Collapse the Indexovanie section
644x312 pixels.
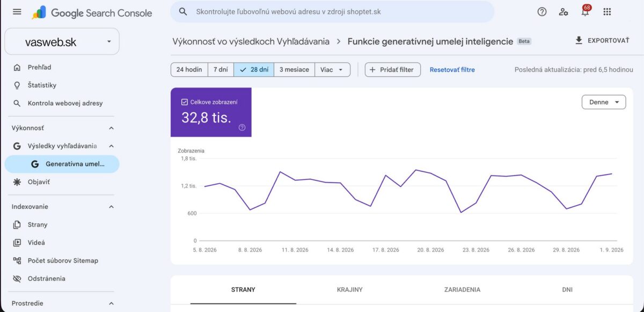(111, 207)
